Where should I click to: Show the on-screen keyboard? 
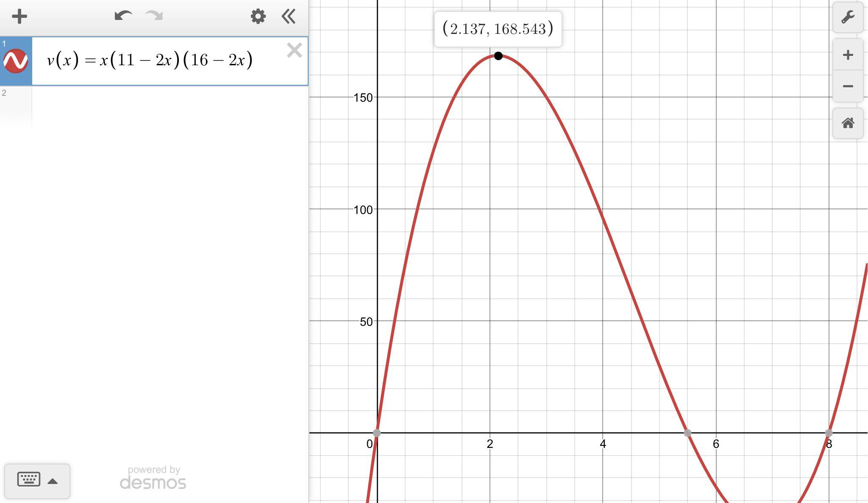[29, 480]
